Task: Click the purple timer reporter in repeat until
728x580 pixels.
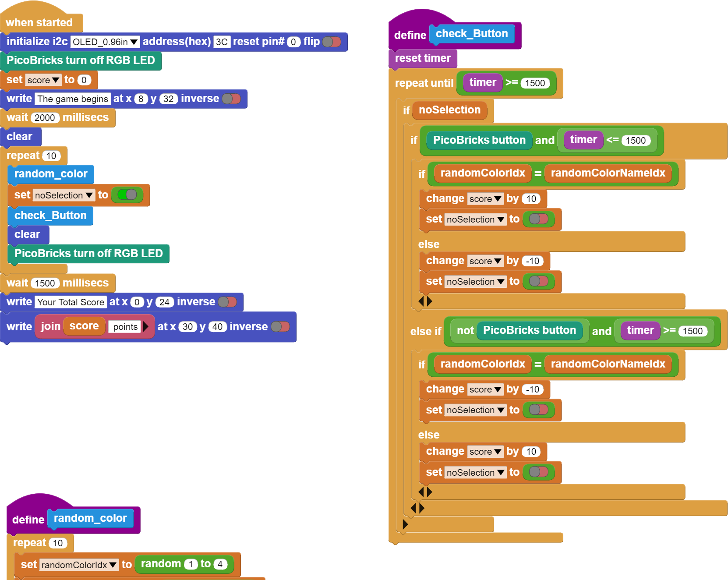Action: coord(483,83)
